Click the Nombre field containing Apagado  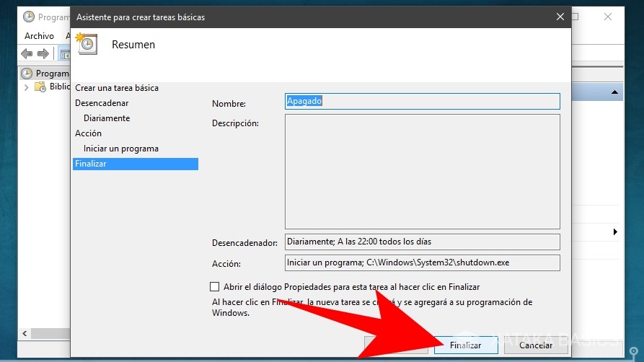tap(422, 102)
